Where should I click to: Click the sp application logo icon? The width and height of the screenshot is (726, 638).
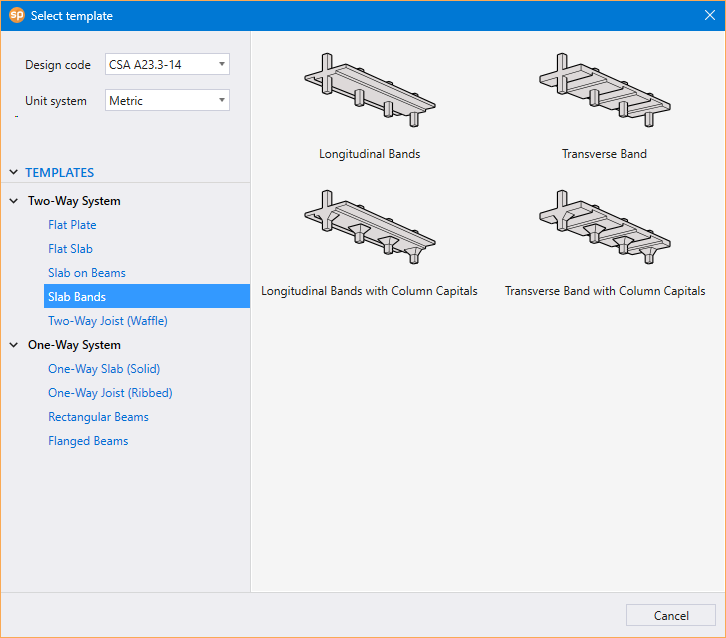[x=17, y=15]
